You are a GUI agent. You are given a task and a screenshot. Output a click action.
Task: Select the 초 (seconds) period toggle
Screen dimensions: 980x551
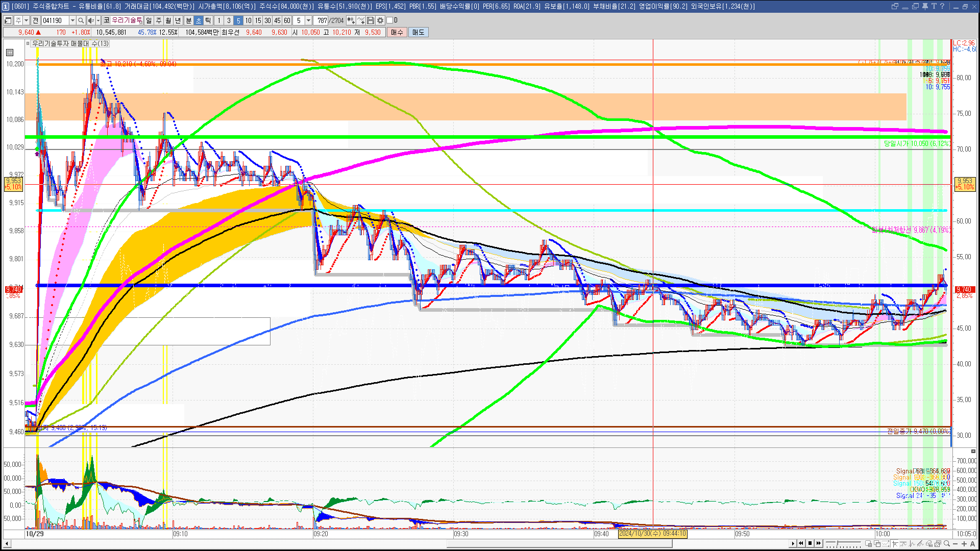[x=199, y=20]
